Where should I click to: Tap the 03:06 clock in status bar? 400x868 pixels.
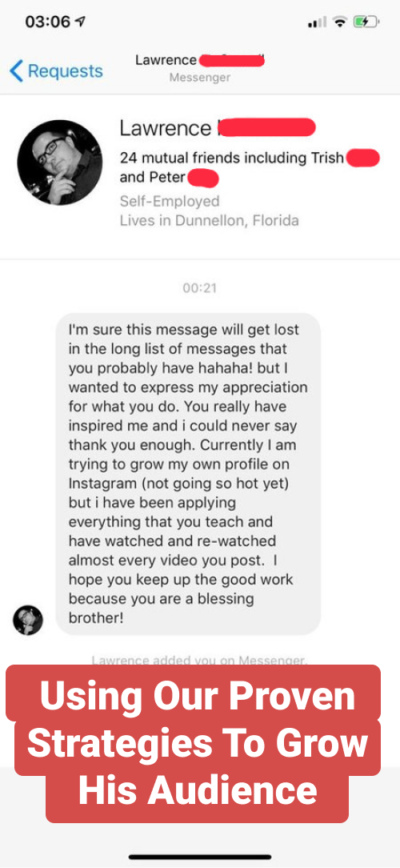[48, 22]
